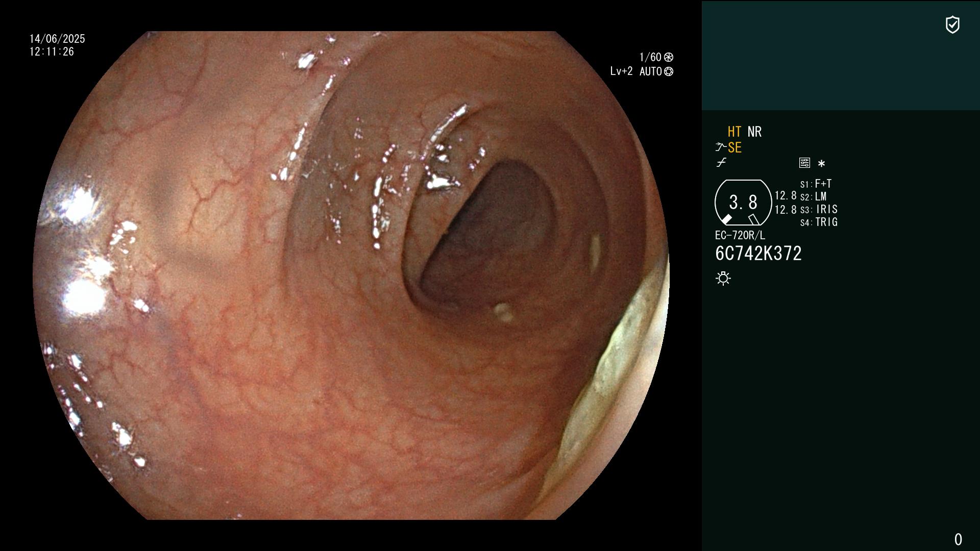Click the S4: TRIG switch label
This screenshot has width=980, height=551.
coord(819,222)
